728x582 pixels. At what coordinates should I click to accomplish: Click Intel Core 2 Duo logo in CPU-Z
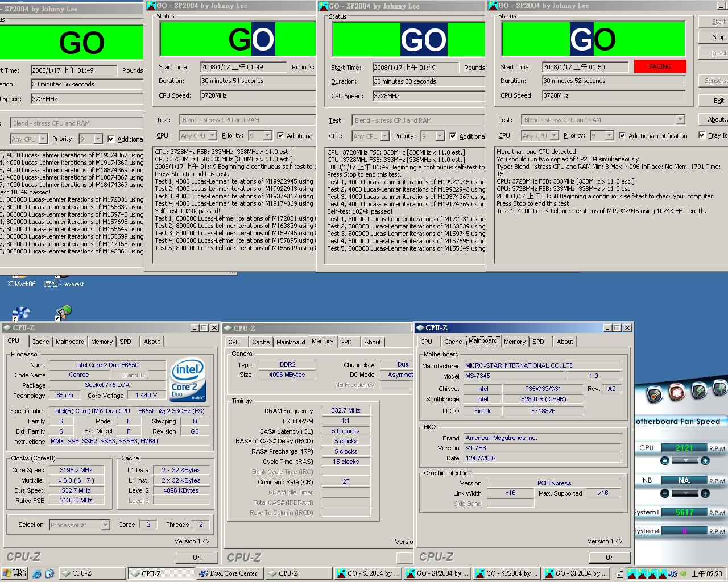pyautogui.click(x=187, y=380)
